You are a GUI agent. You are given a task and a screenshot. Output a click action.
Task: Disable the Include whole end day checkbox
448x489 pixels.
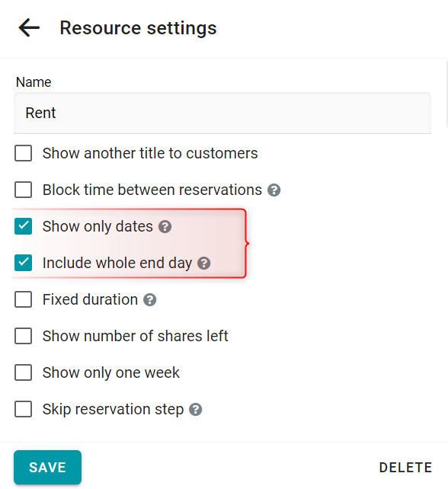tap(24, 263)
